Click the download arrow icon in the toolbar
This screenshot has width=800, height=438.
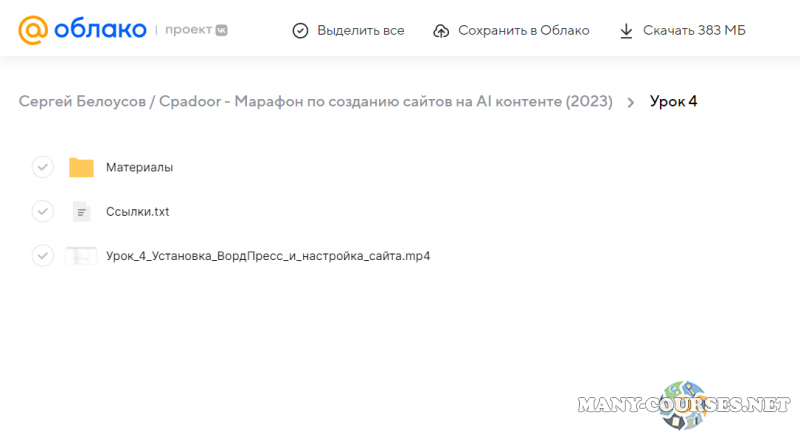(x=626, y=31)
